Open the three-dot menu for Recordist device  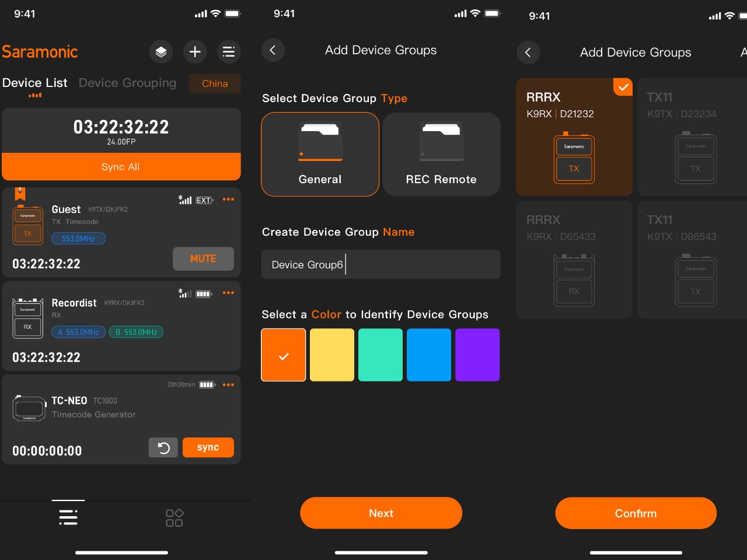[228, 293]
